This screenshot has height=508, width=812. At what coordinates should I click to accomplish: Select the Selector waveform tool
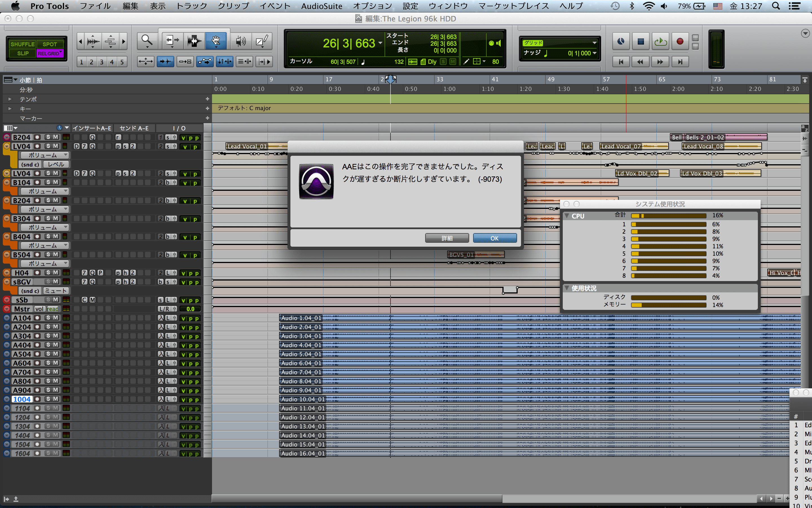point(194,41)
